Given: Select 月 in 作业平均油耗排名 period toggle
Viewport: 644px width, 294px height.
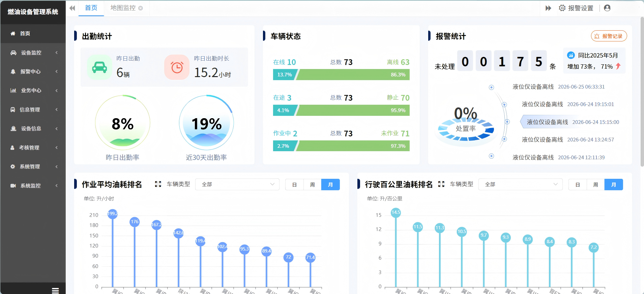Looking at the screenshot, I should tap(330, 185).
